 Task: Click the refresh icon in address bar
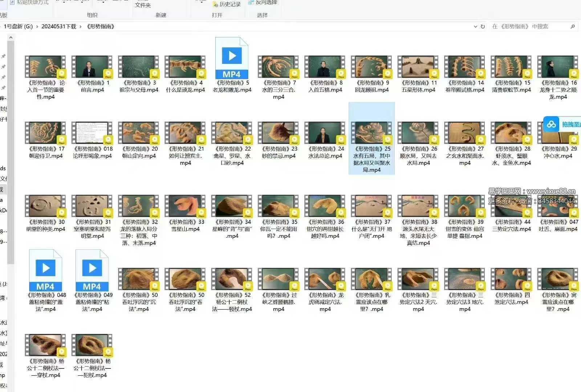pos(483,26)
